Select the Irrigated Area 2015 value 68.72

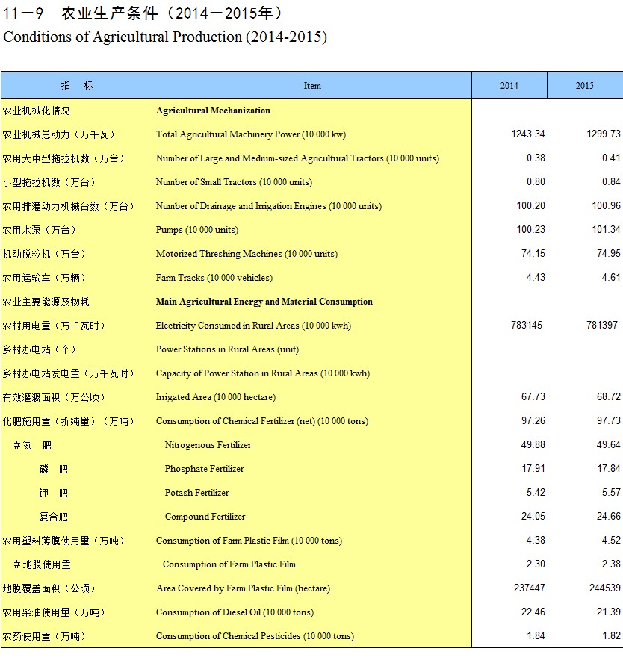click(x=608, y=397)
